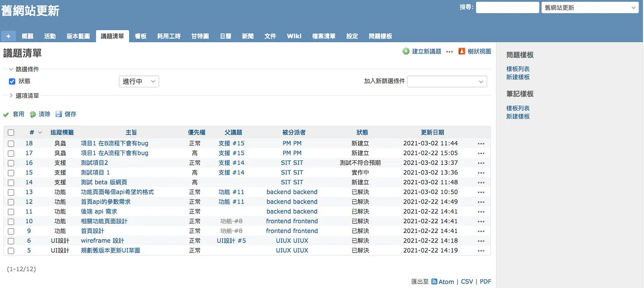Open actions menu for issue 17
Viewport: 644px width, 288px height.
[x=481, y=153]
